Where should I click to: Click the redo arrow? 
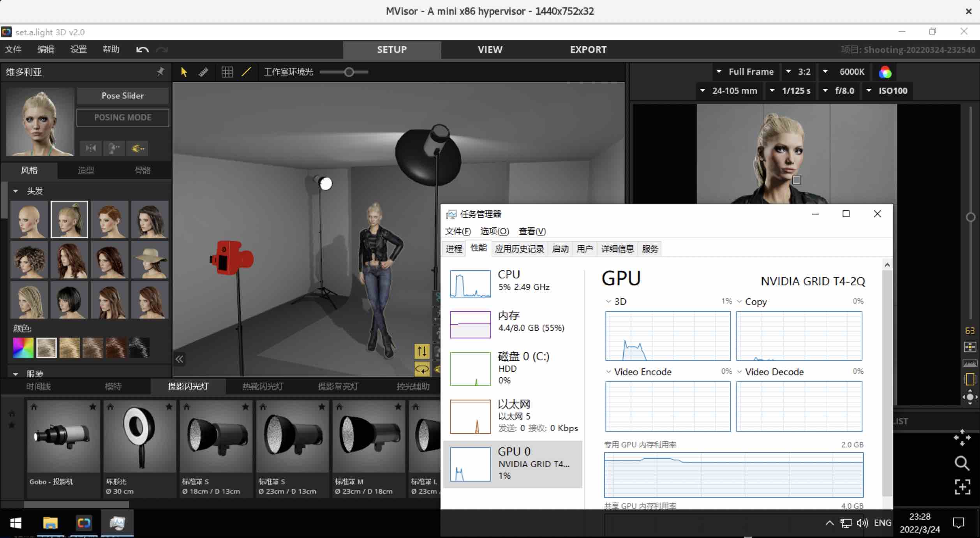pyautogui.click(x=162, y=49)
